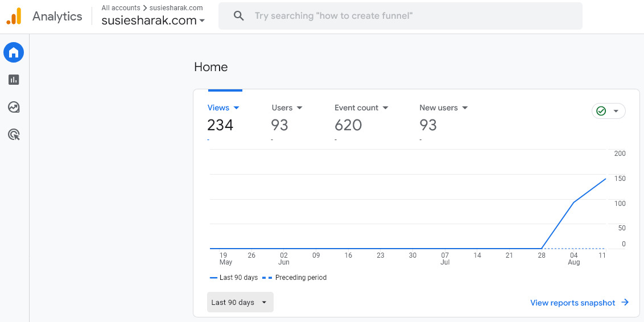Open the Explore icon in sidebar
Viewport: 644px width, 322px height.
14,107
